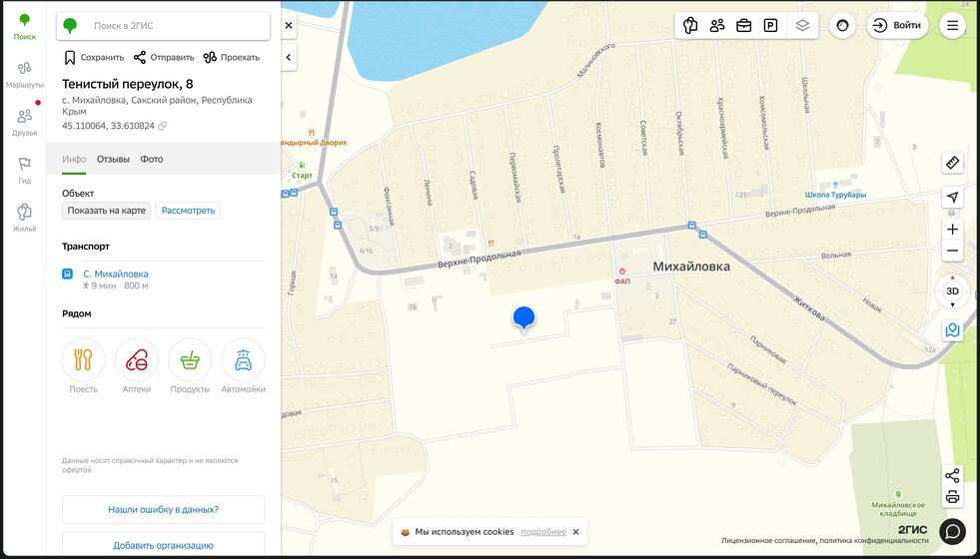Click the Михайловка village label
The image size is (980, 559).
[691, 267]
